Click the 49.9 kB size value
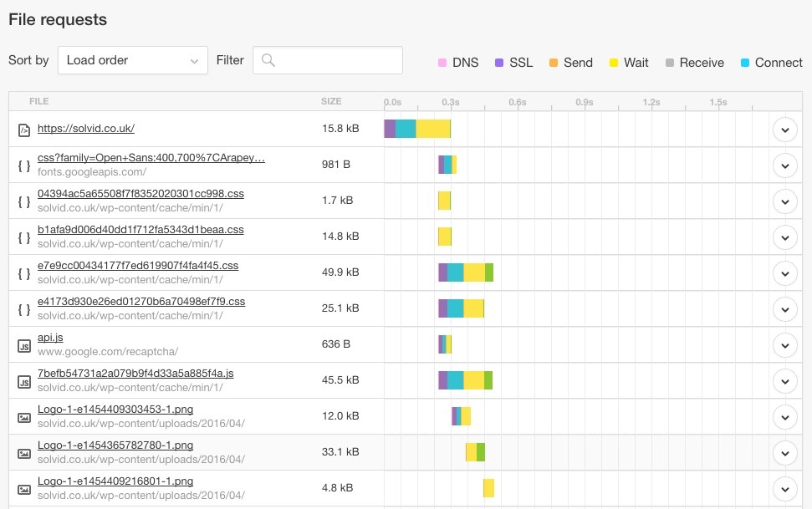This screenshot has height=509, width=812. 340,272
